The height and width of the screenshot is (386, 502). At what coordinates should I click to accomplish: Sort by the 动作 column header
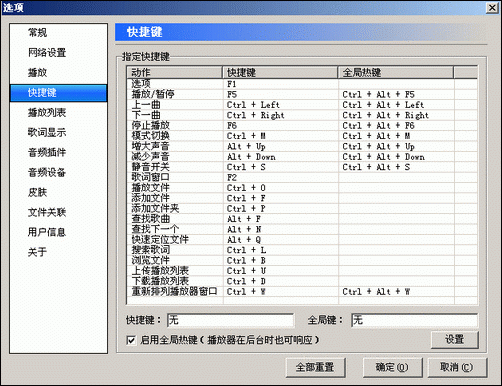[x=175, y=72]
